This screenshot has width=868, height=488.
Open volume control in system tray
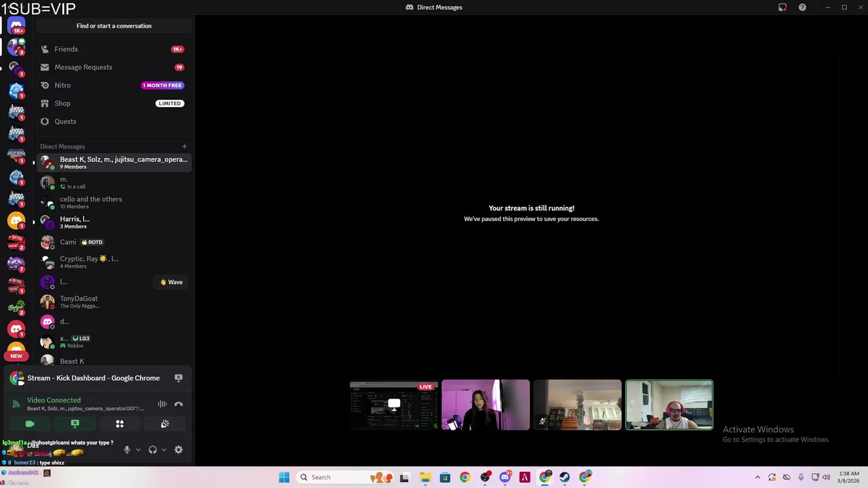827,477
